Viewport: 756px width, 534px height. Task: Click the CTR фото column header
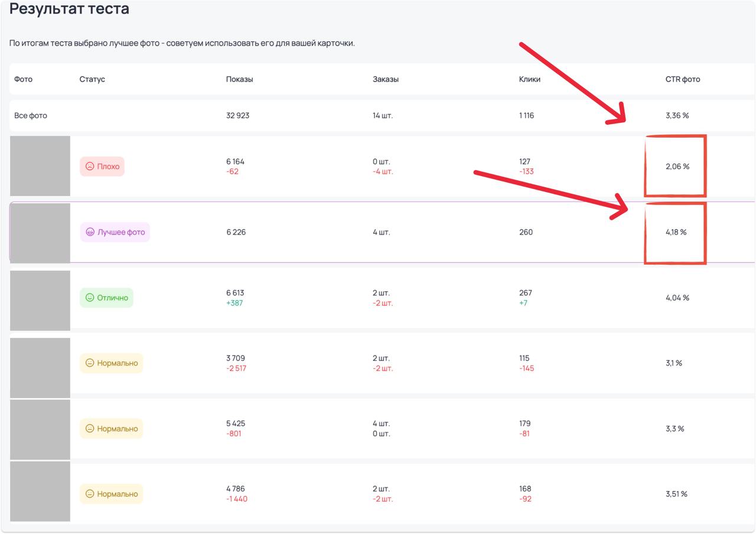point(683,79)
